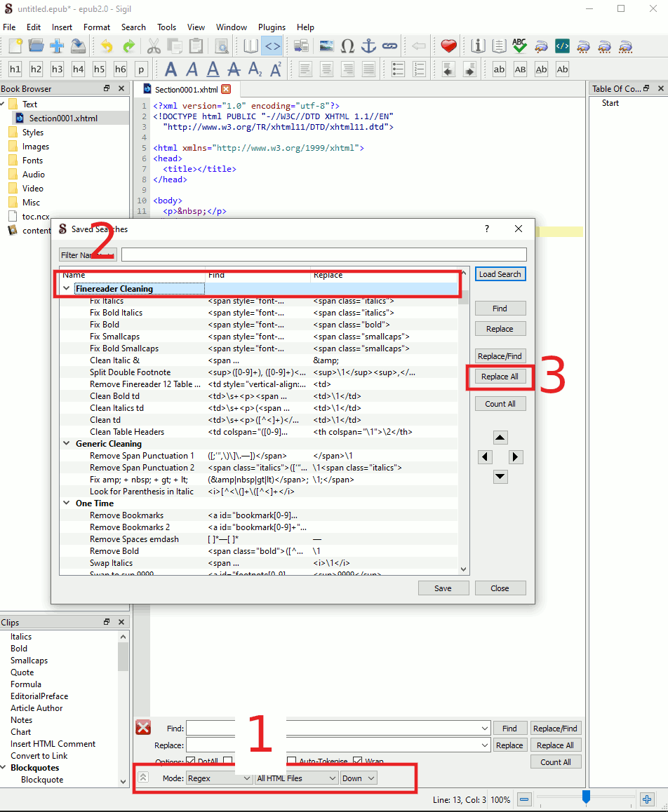Collapse the find options chevron button
Viewport: 668px width, 812px height.
pos(144,778)
